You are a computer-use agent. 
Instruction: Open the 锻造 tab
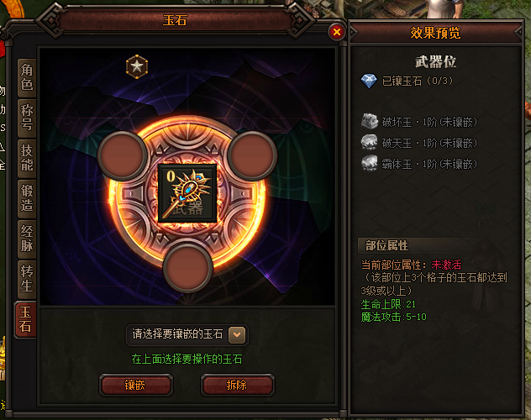coord(27,198)
